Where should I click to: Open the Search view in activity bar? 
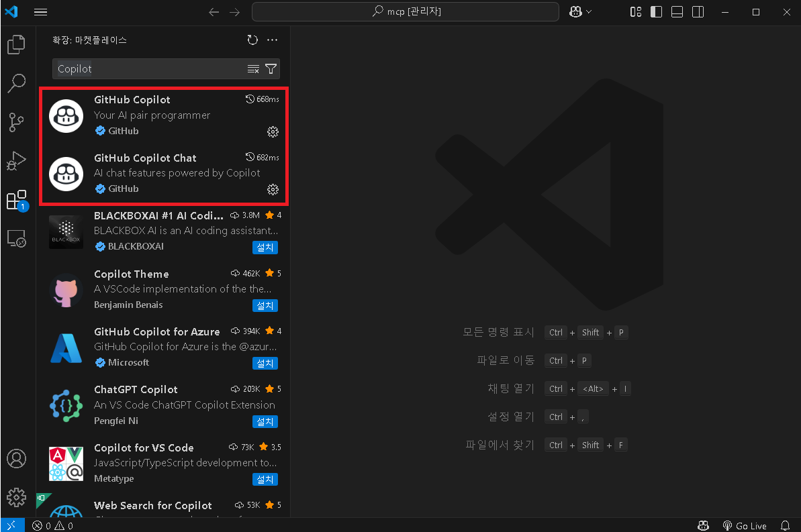pyautogui.click(x=16, y=83)
